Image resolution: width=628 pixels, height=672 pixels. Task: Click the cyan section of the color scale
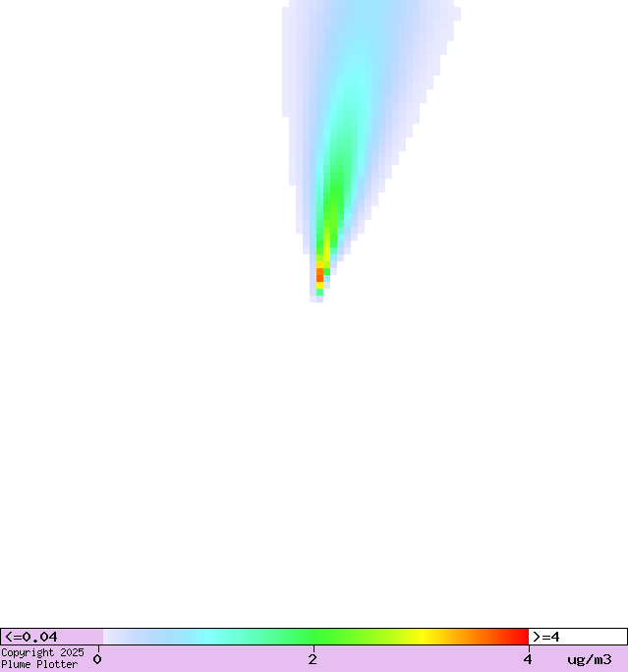click(x=208, y=637)
